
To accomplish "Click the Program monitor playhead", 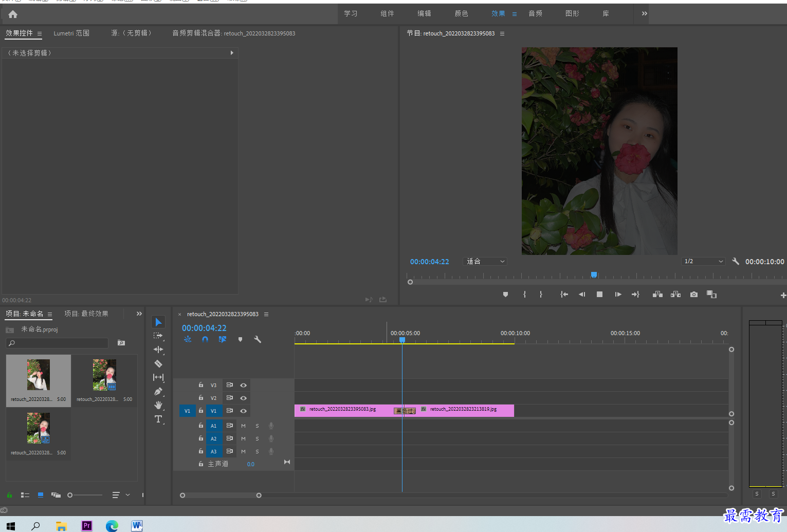I will 594,275.
